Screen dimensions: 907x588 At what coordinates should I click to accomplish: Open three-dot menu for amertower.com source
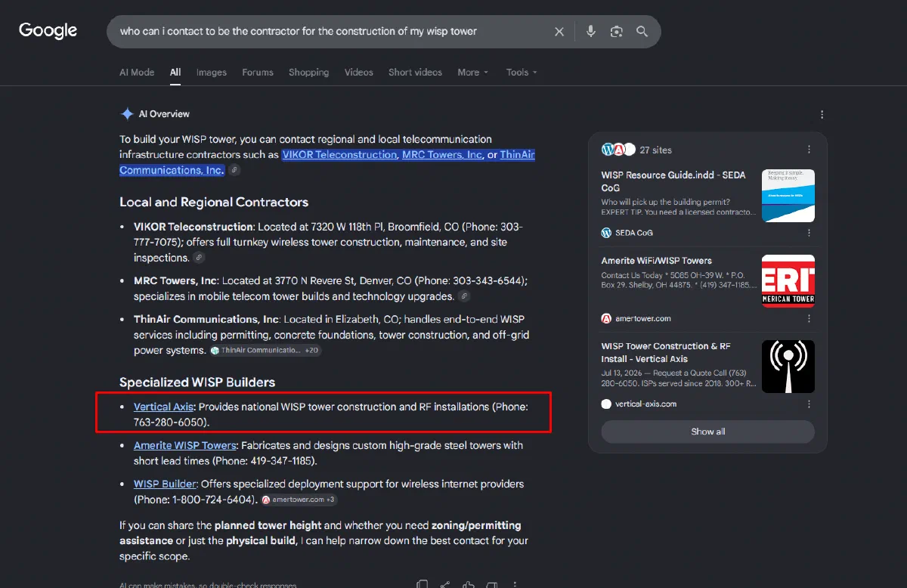pyautogui.click(x=809, y=318)
